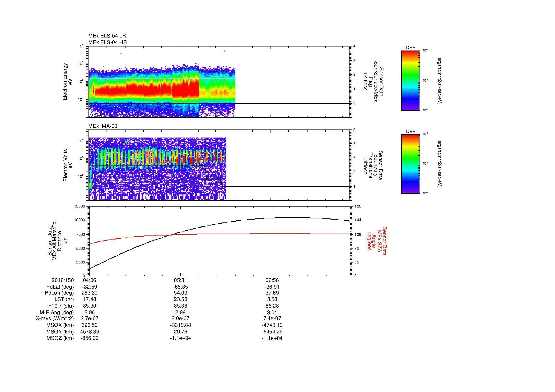Click the 2500 altitude axis tick label

coord(81,262)
